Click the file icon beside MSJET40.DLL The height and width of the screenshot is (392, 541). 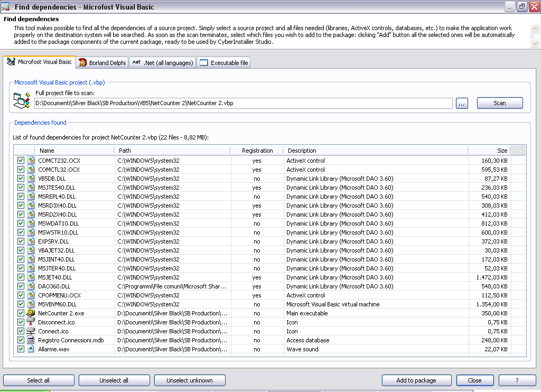point(31,277)
